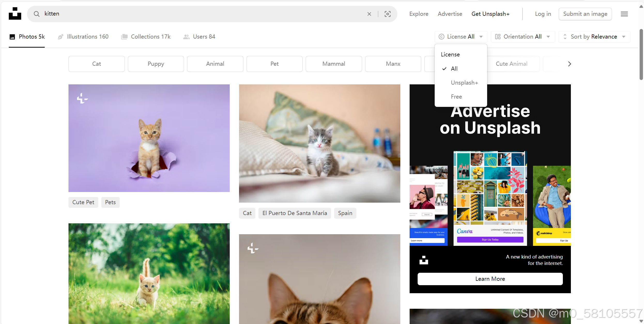Open the gray kitten on bed photo
The image size is (644, 324).
[x=319, y=143]
